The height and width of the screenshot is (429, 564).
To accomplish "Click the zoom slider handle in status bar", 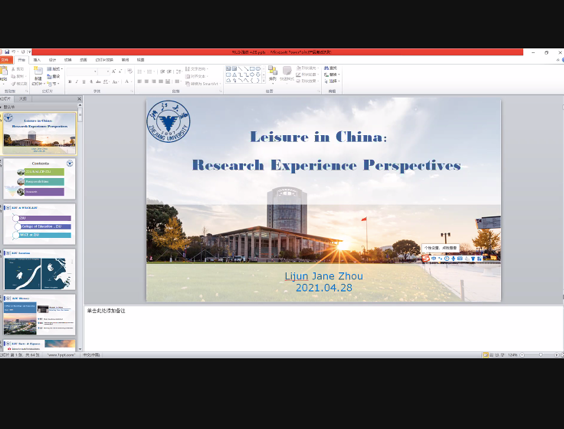I will [540, 355].
